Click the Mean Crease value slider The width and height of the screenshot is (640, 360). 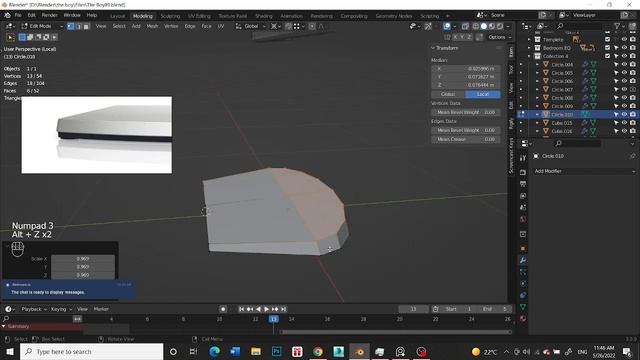[x=466, y=139]
